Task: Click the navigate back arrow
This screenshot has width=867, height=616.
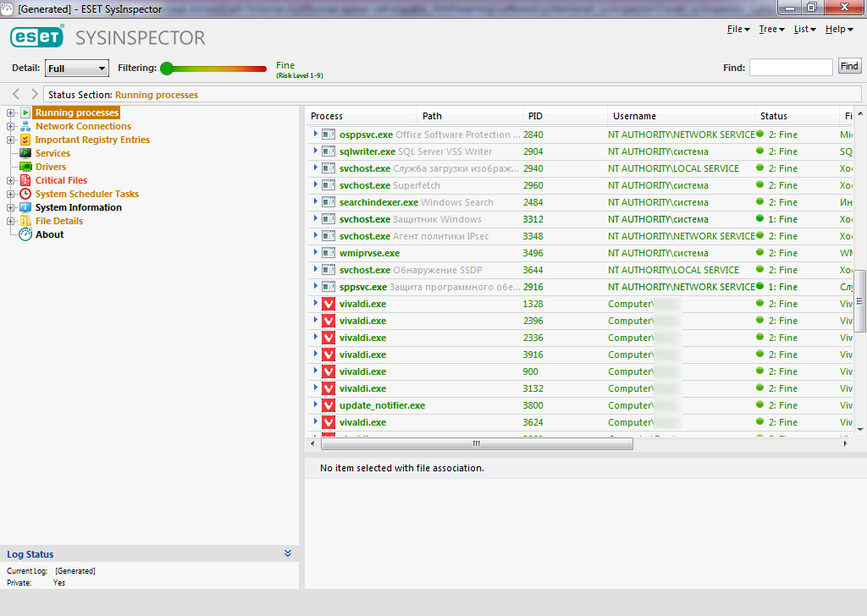Action: pyautogui.click(x=16, y=94)
